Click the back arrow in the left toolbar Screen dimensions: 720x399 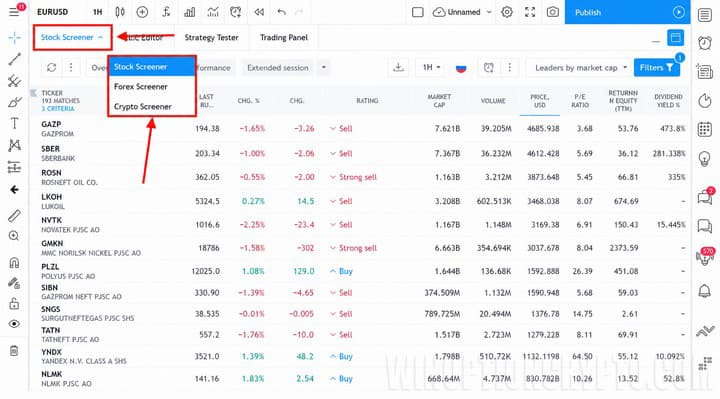14,190
